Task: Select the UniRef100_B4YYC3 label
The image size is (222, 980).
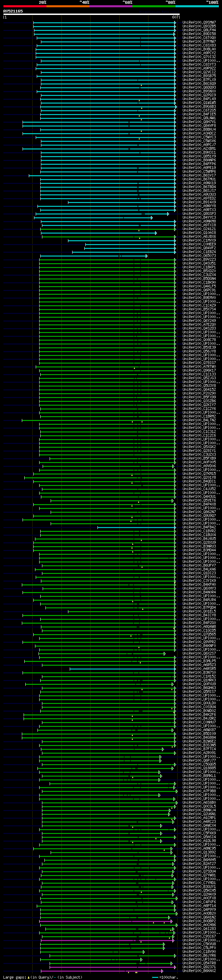Action: (x=199, y=217)
